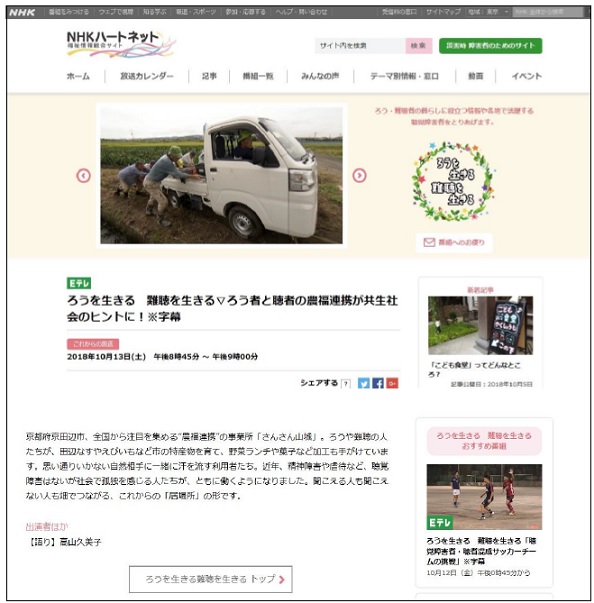Click the green disaster info site button

pos(491,46)
